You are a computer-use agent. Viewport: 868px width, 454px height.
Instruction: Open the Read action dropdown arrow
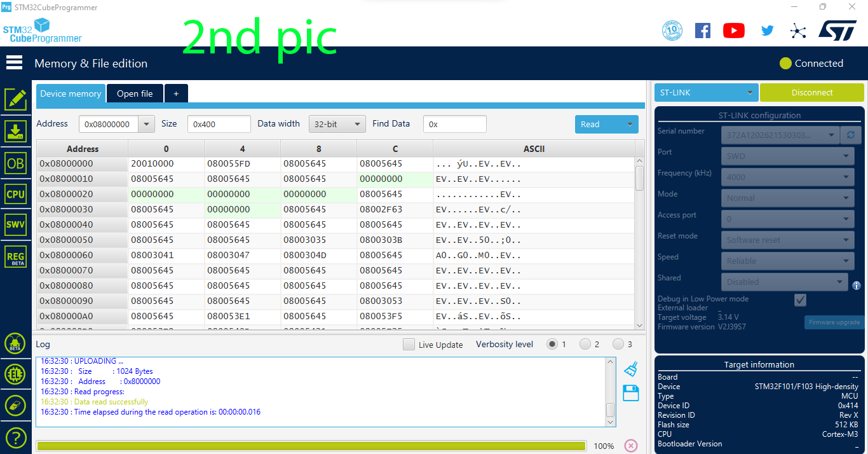point(630,124)
